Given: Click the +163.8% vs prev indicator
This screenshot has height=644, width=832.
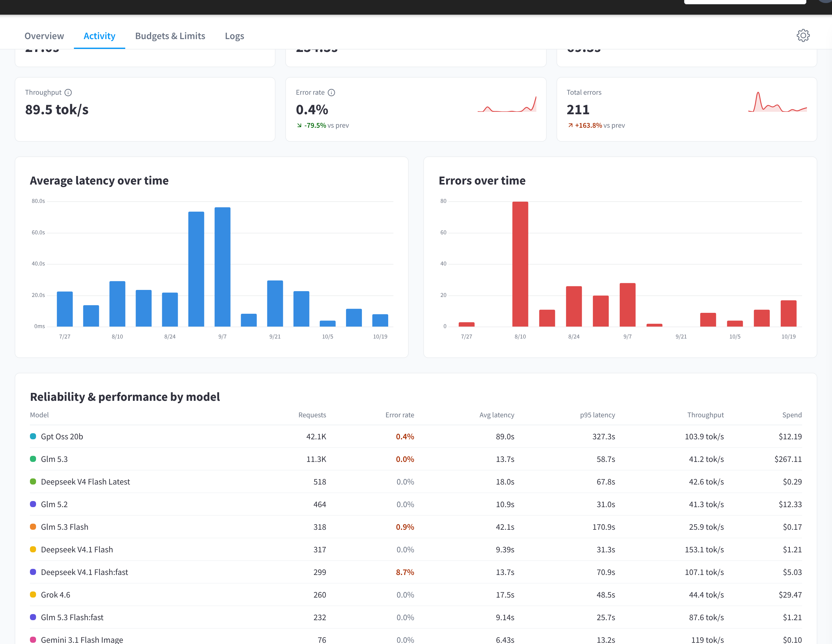Looking at the screenshot, I should [596, 125].
